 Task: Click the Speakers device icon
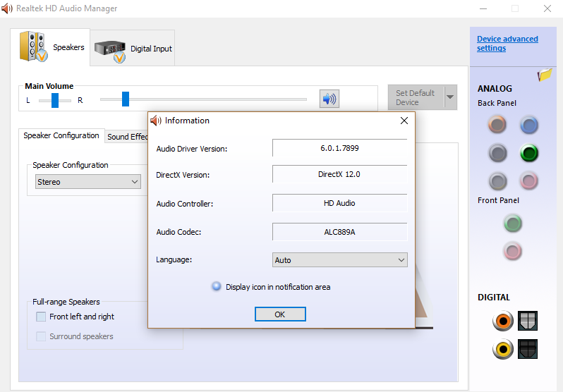(33, 47)
